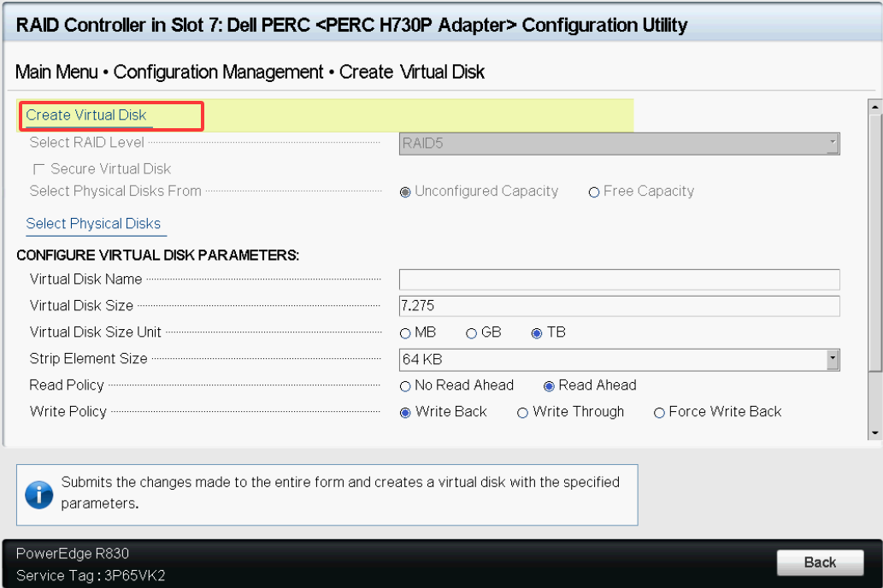Choose TB as virtual disk size unit

click(x=537, y=333)
